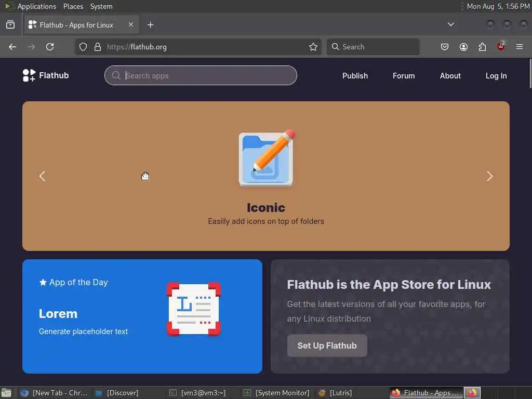This screenshot has width=532, height=399.
Task: Switch to the Discover window
Action: click(x=117, y=393)
